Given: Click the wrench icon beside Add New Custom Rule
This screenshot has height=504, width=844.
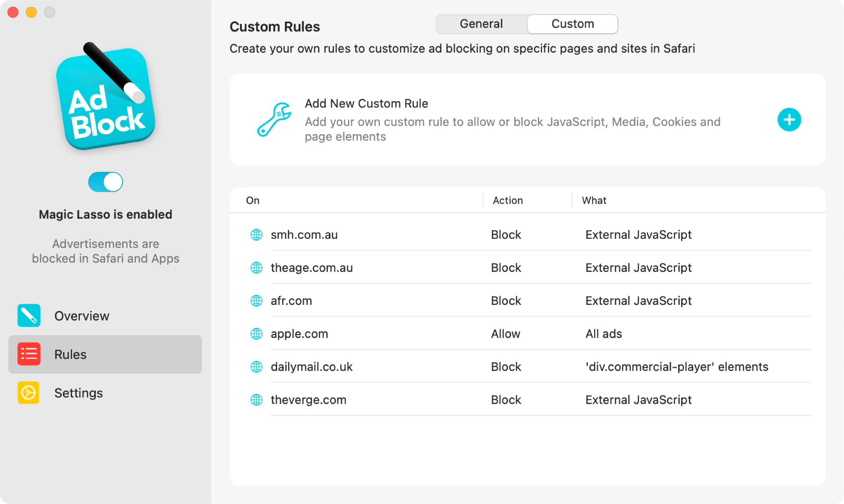Looking at the screenshot, I should [x=274, y=120].
